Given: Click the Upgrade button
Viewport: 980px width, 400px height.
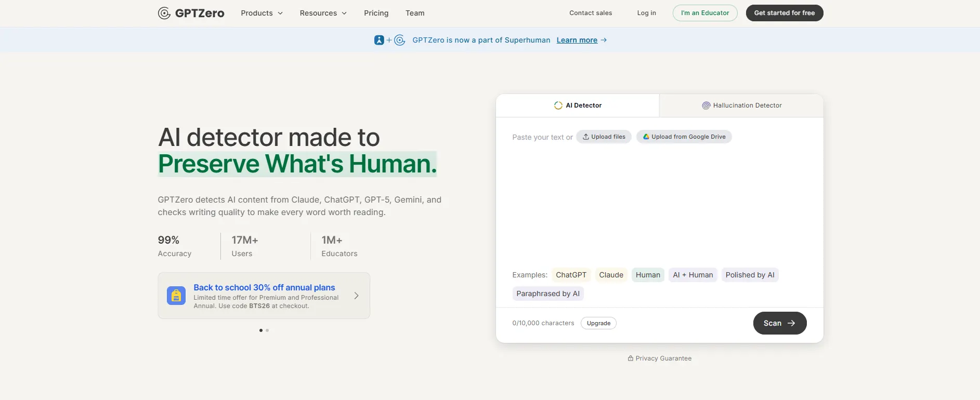Looking at the screenshot, I should [599, 323].
